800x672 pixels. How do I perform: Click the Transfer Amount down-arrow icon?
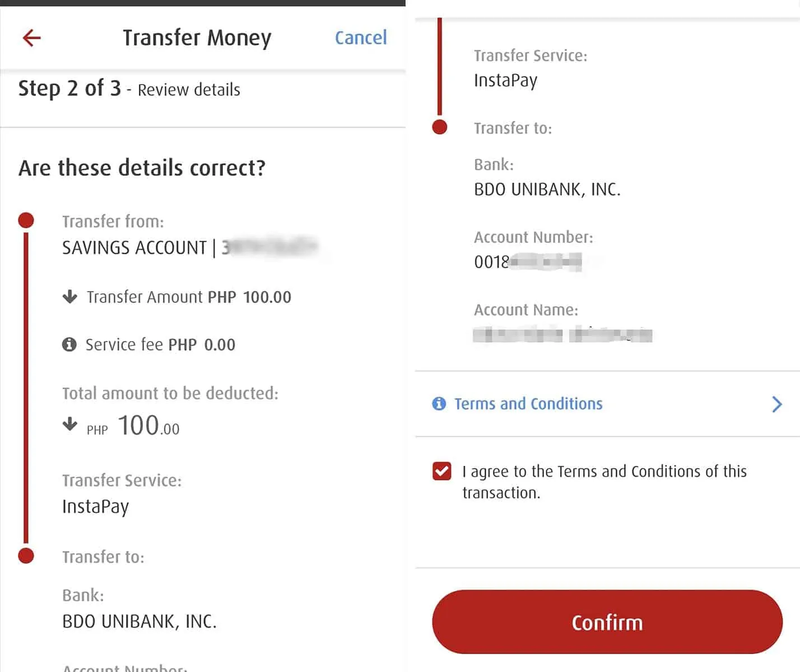pos(70,296)
